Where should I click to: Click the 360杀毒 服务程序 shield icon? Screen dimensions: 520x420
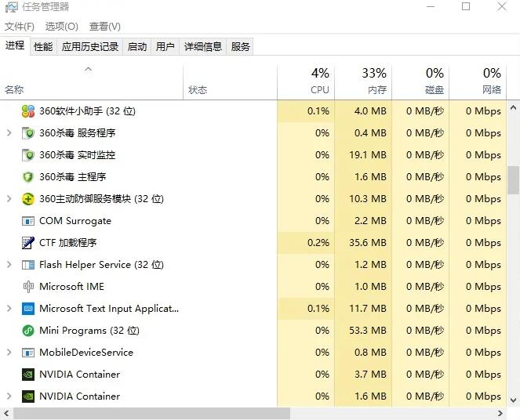click(28, 133)
